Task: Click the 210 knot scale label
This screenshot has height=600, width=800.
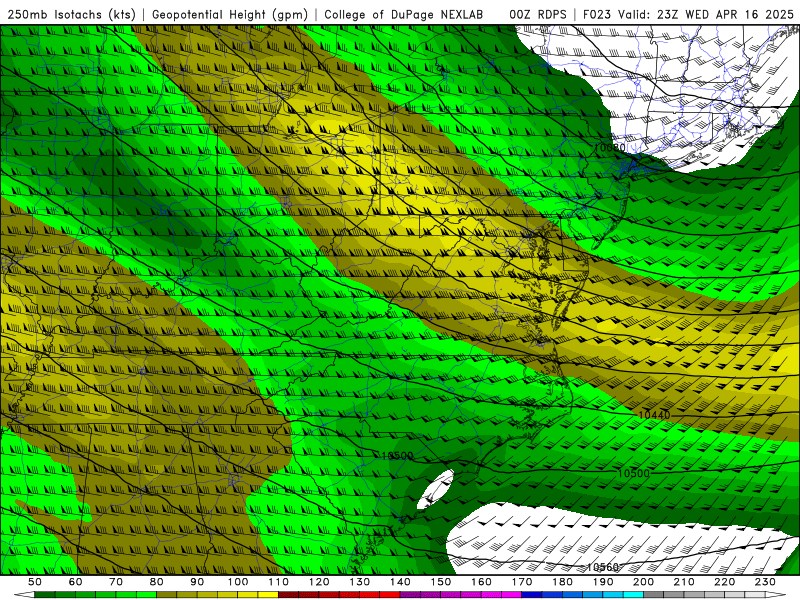Action: pos(684,582)
